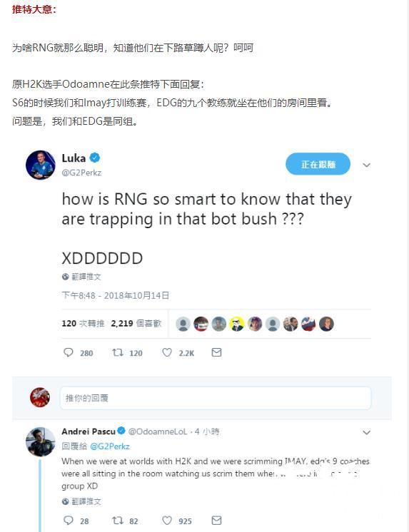
Task: Translate Andrei Pascu's reply
Action: [x=81, y=501]
